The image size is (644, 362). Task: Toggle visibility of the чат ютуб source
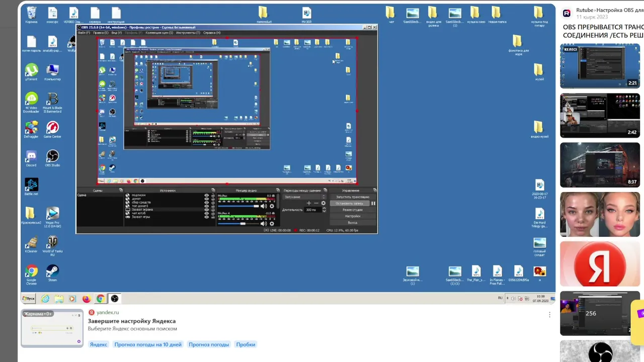[206, 213]
